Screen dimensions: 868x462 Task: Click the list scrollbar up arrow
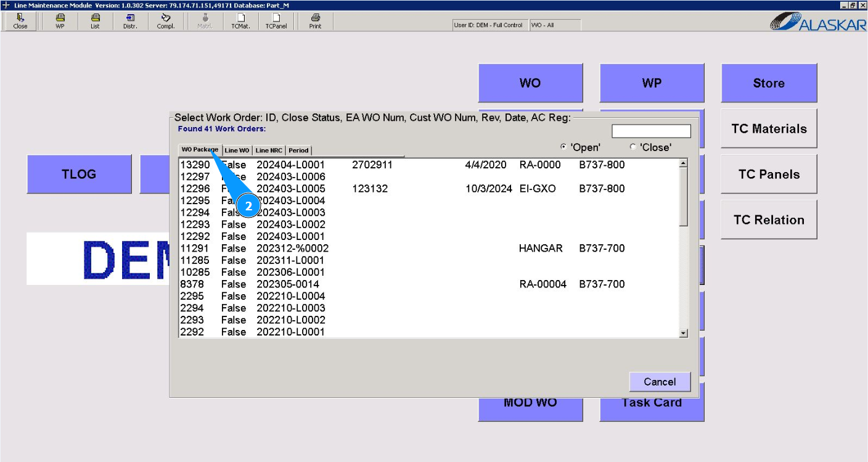683,163
